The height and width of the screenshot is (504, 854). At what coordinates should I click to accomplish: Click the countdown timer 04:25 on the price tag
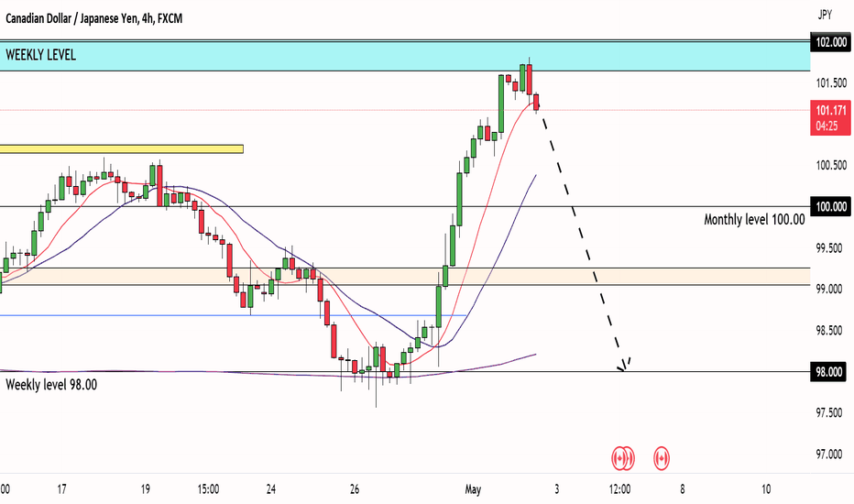[827, 126]
